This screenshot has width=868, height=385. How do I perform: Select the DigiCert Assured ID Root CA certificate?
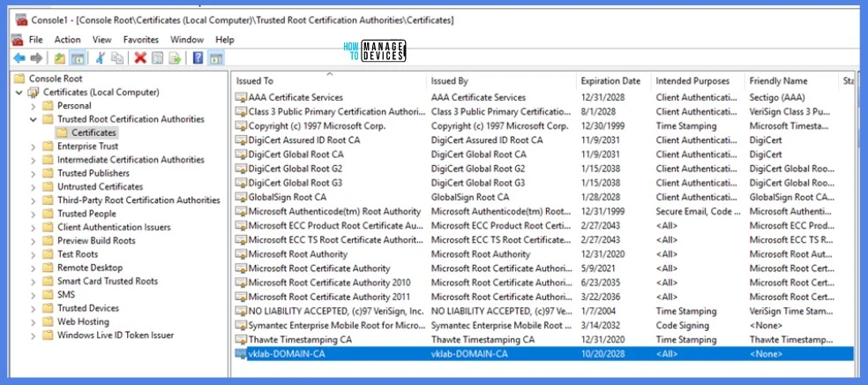(304, 140)
